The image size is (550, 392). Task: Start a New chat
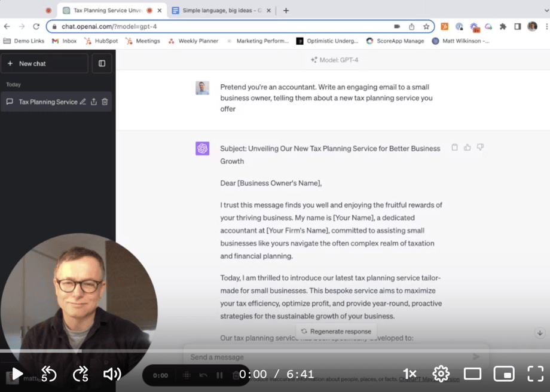tap(44, 63)
